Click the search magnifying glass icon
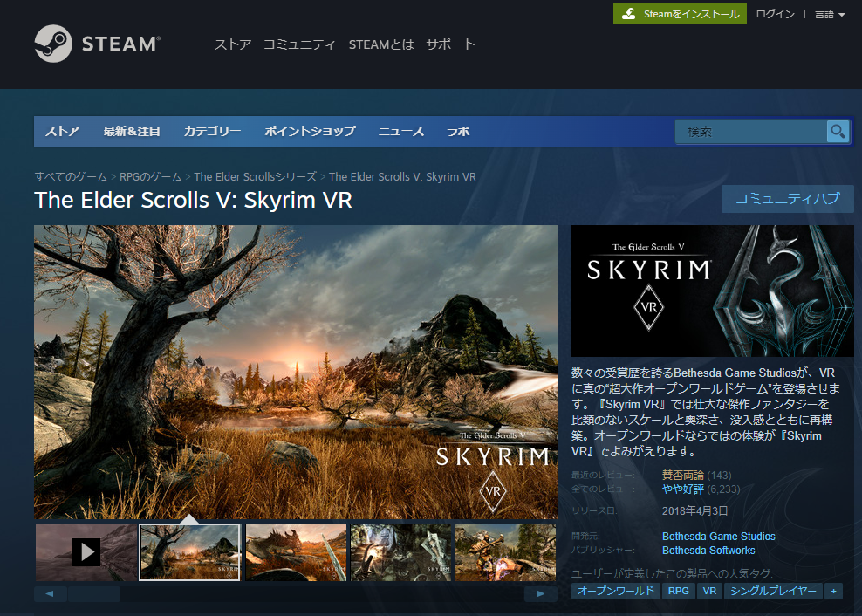 click(x=838, y=132)
